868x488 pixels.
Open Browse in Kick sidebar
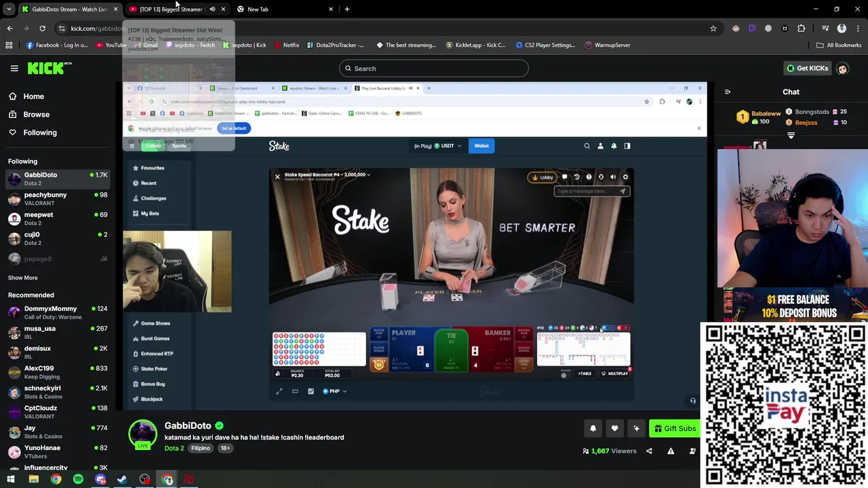[x=36, y=115]
